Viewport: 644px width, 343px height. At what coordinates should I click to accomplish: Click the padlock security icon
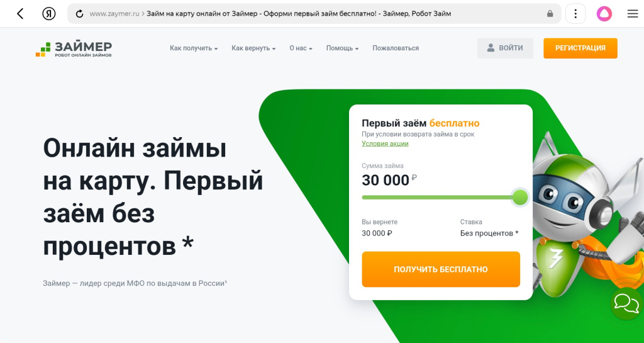click(550, 14)
